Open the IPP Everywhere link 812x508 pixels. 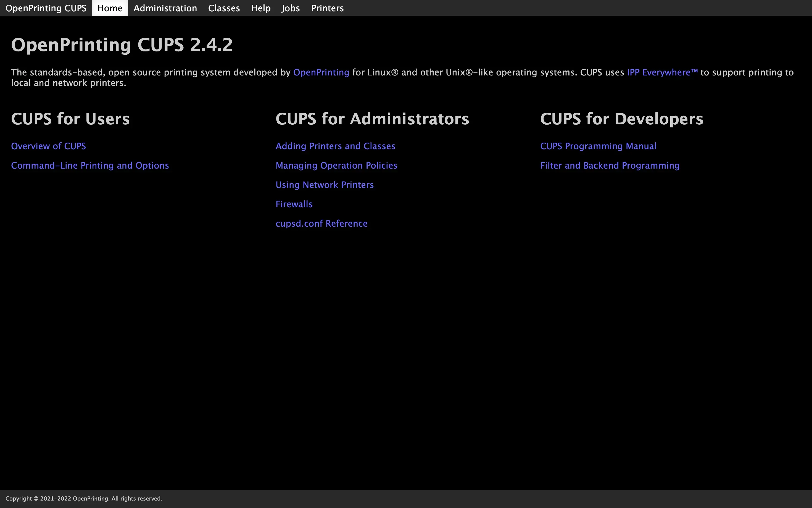pyautogui.click(x=662, y=73)
